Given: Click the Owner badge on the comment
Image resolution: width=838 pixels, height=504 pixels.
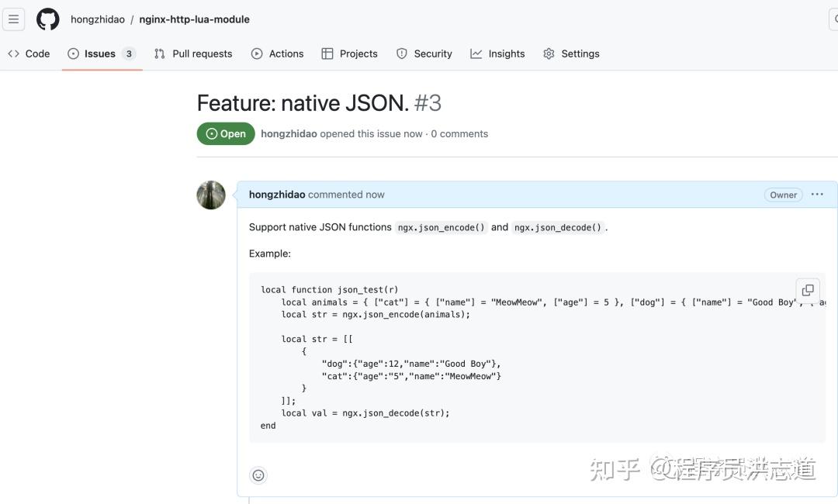Looking at the screenshot, I should [x=784, y=195].
